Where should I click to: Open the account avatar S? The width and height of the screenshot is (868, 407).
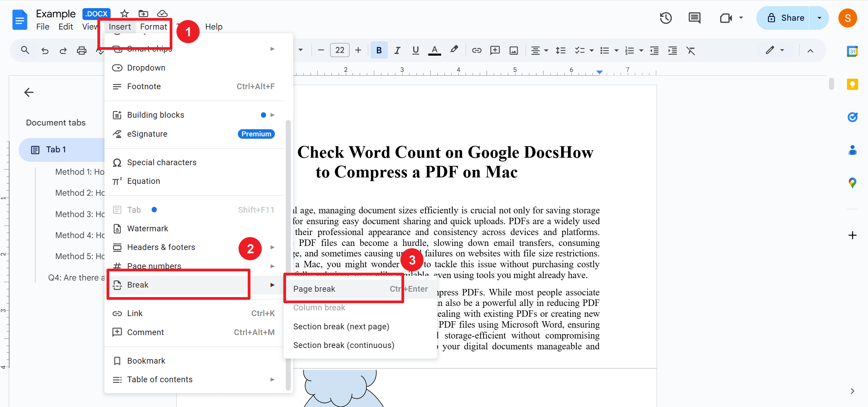[848, 18]
